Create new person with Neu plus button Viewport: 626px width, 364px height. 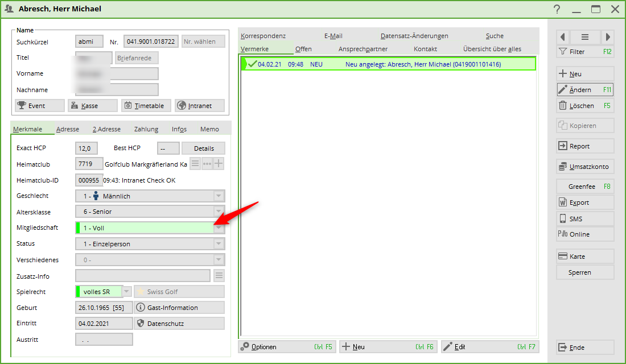tap(585, 74)
